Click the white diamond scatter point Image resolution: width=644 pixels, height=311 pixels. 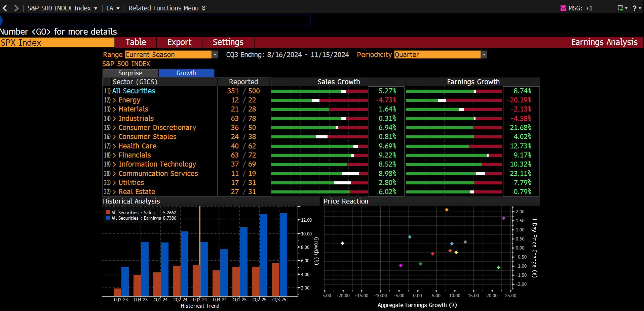[x=342, y=243]
